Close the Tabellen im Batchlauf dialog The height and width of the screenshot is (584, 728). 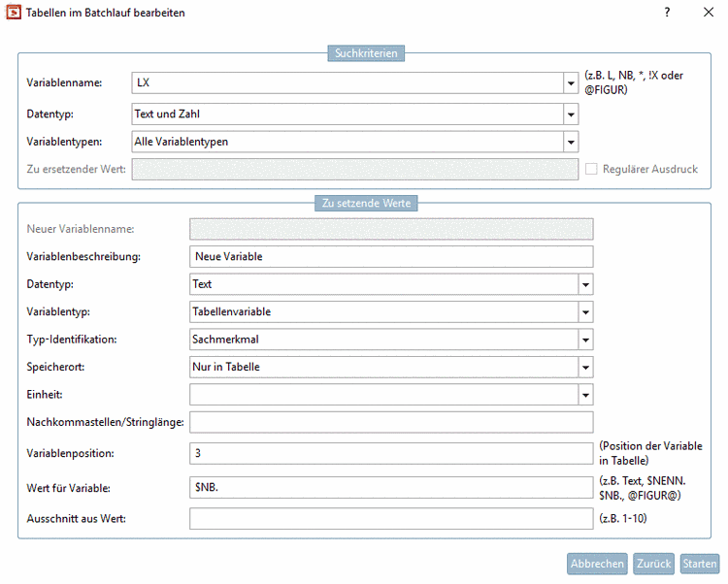tap(709, 13)
